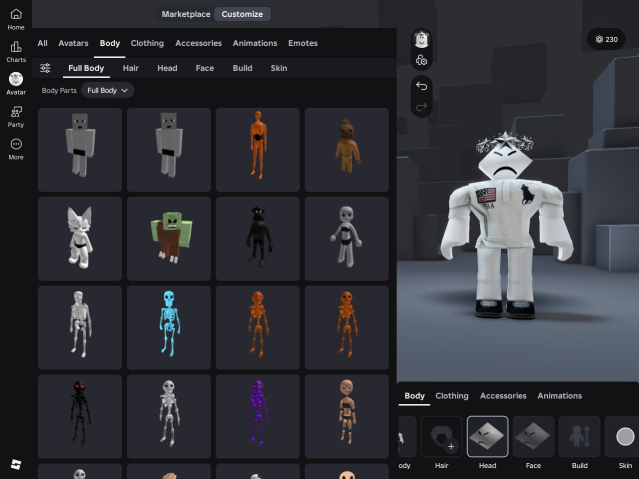Add hair using the equipped Hair slot
The height and width of the screenshot is (479, 639).
tap(441, 437)
